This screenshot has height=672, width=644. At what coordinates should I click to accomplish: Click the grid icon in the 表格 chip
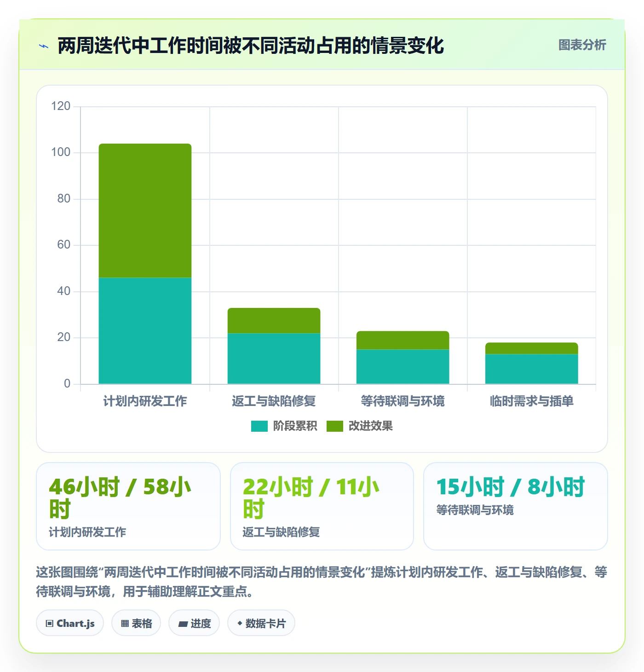(125, 624)
